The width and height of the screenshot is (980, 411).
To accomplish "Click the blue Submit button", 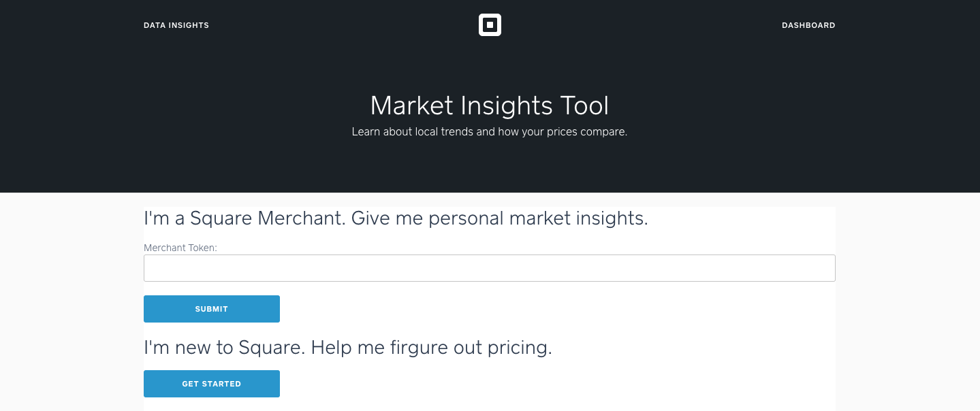I will click(212, 309).
